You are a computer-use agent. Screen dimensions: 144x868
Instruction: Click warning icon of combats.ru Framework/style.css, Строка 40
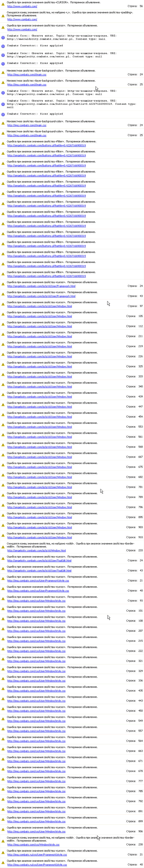[x=3, y=863]
